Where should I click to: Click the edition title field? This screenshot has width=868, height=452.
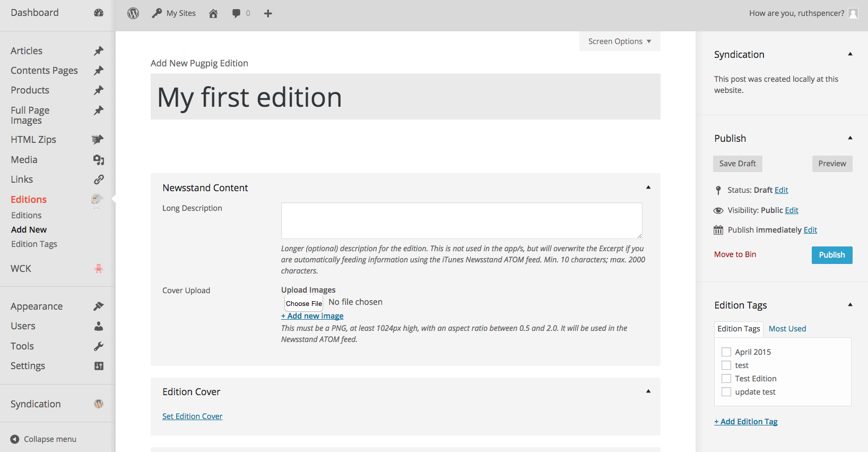[x=405, y=97]
